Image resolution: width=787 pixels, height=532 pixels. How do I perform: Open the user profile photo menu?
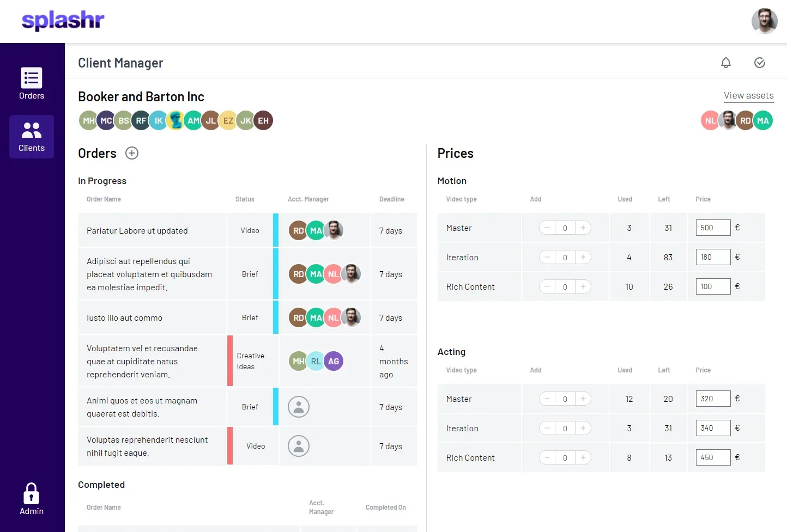764,21
